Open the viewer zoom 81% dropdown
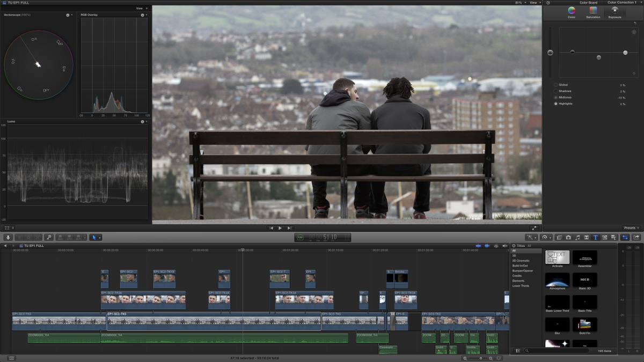Image resolution: width=644 pixels, height=362 pixels. click(519, 3)
